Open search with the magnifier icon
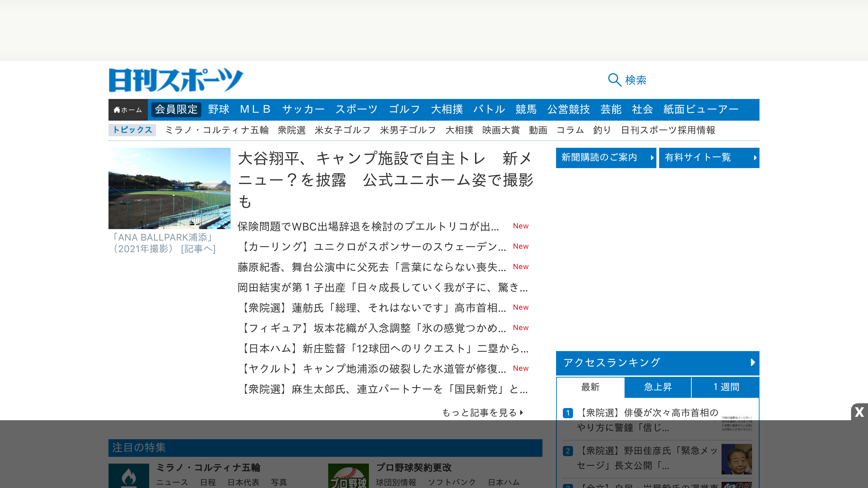Image resolution: width=868 pixels, height=488 pixels. click(x=615, y=81)
